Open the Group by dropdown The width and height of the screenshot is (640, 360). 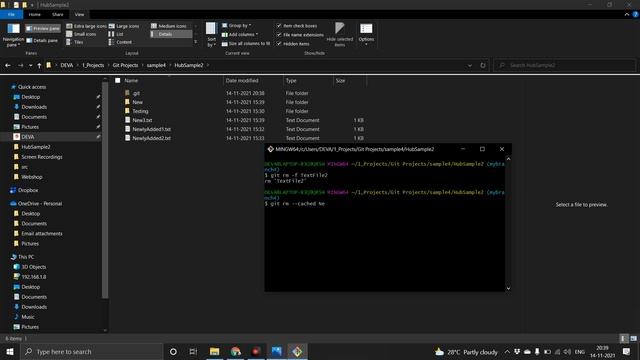click(x=236, y=26)
